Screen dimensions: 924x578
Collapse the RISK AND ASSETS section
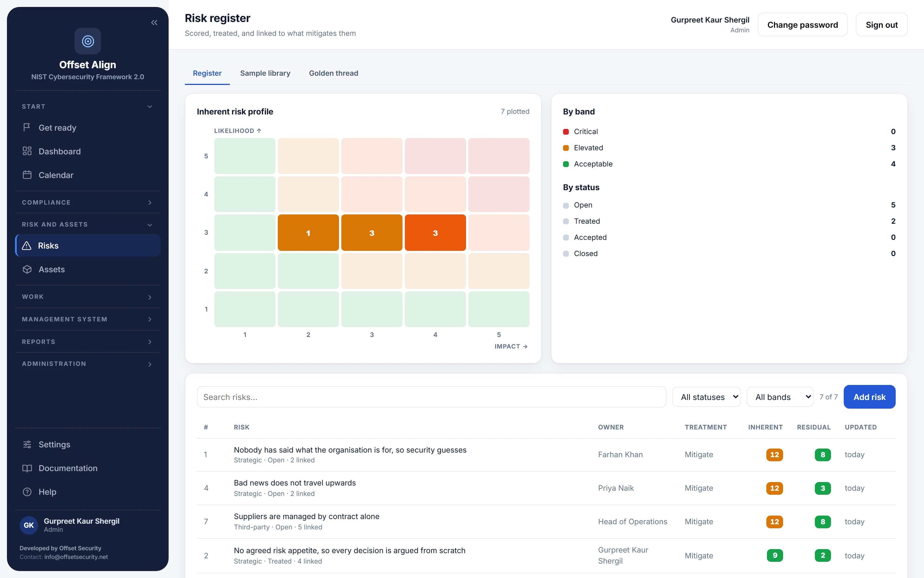click(x=87, y=224)
